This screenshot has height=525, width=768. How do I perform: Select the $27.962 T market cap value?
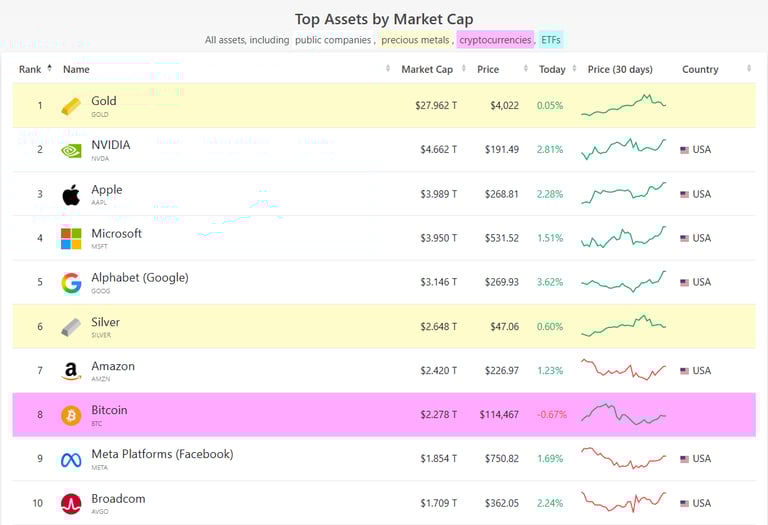tap(436, 105)
